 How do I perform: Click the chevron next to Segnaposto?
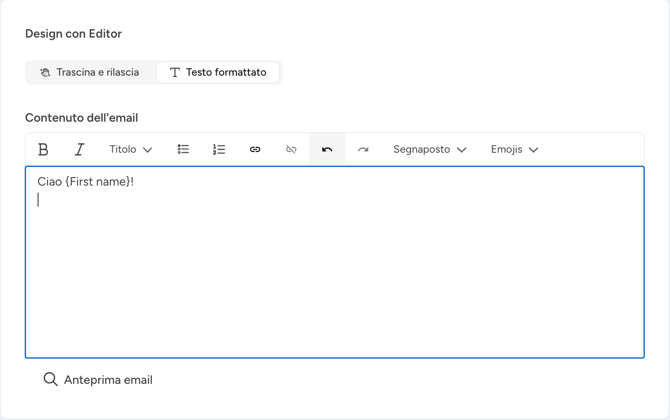[x=461, y=150]
